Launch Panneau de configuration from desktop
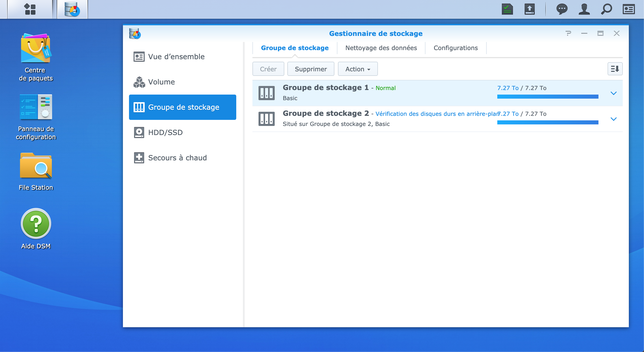This screenshot has width=644, height=352. point(36,107)
